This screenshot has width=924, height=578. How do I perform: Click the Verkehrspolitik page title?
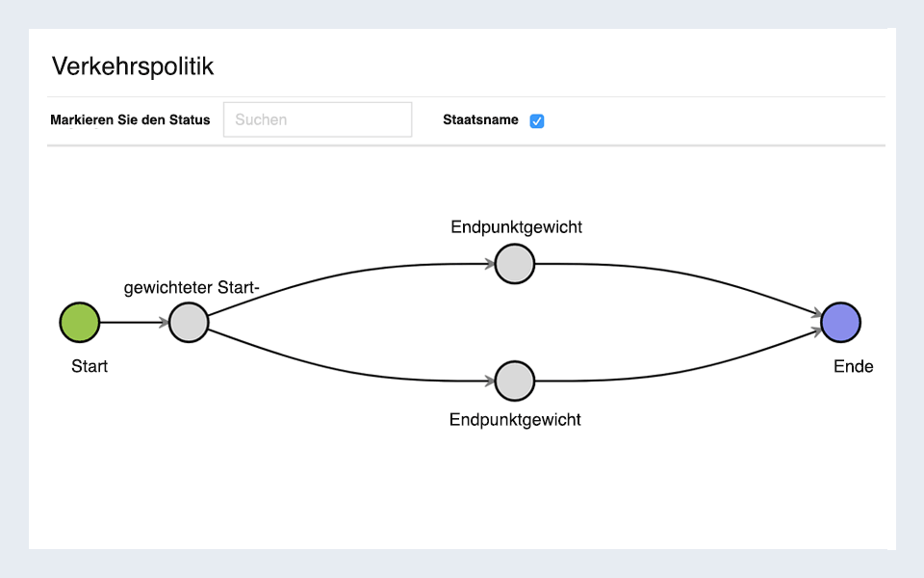(x=133, y=66)
